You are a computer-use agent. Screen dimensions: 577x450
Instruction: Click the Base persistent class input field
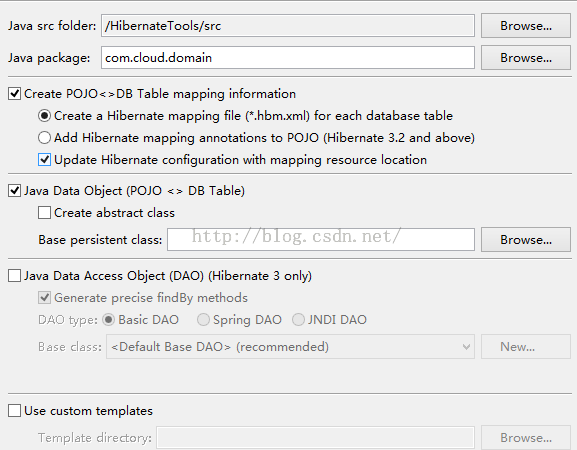point(321,240)
